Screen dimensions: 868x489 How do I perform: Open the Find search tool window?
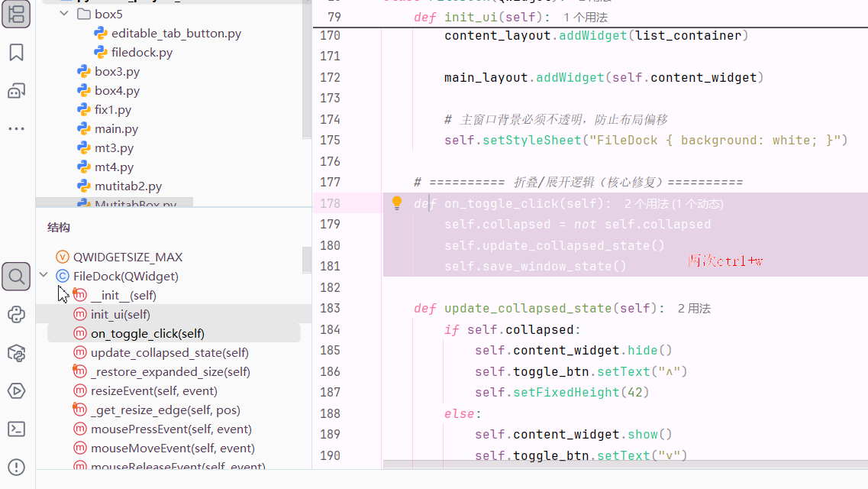click(16, 277)
